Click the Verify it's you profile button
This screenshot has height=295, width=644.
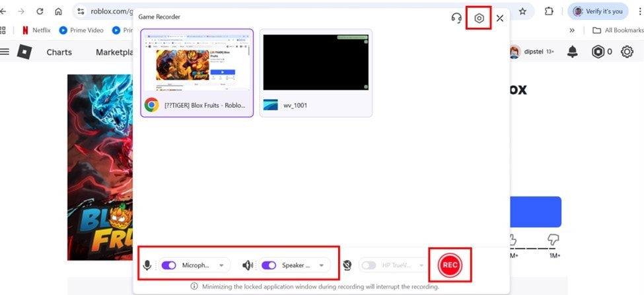(x=598, y=11)
